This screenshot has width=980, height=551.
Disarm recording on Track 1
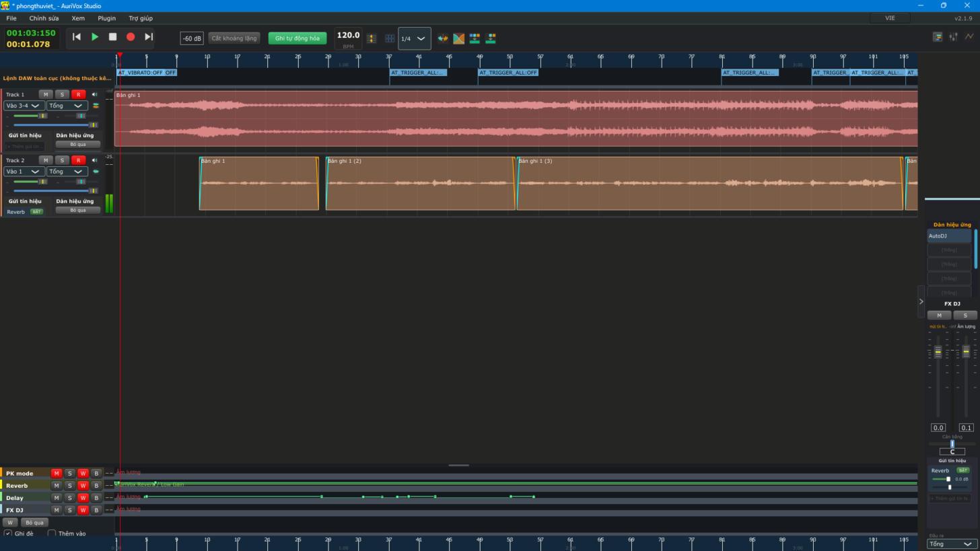click(x=78, y=94)
